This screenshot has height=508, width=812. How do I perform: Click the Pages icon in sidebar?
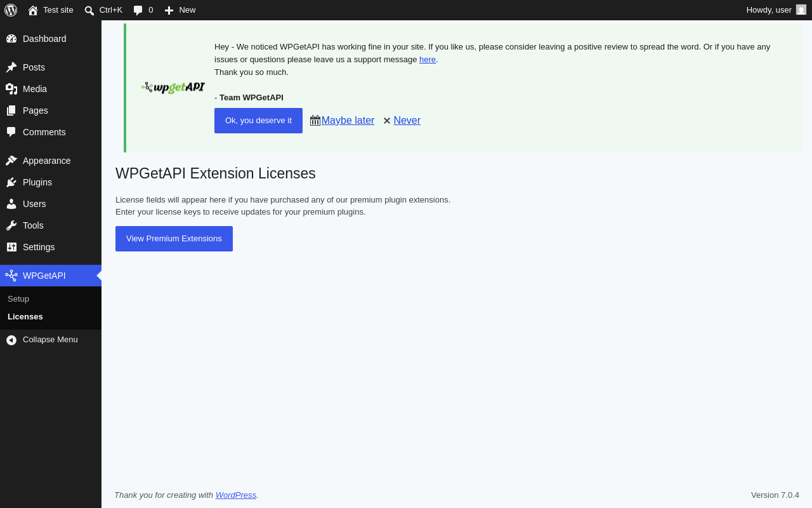pos(11,110)
